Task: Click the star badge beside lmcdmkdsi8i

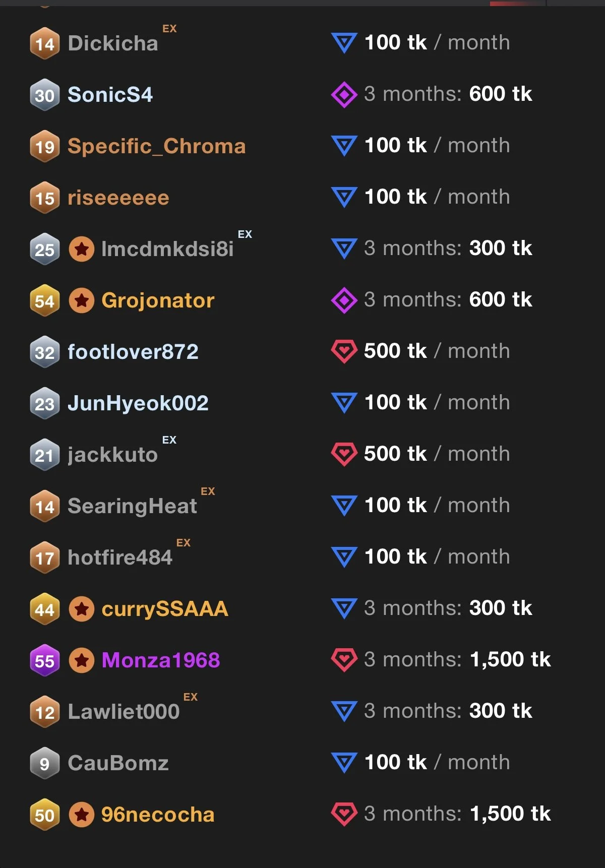Action: 82,250
